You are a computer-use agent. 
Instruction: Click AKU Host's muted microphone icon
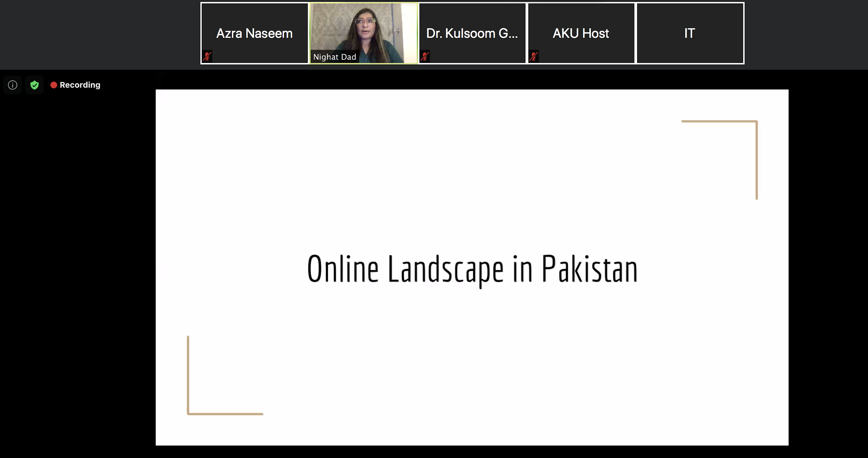pyautogui.click(x=534, y=56)
